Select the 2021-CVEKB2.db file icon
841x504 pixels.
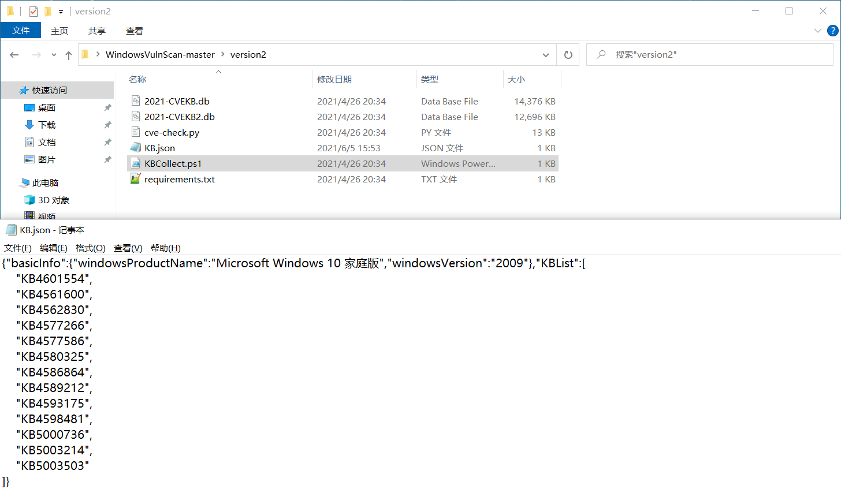click(136, 117)
